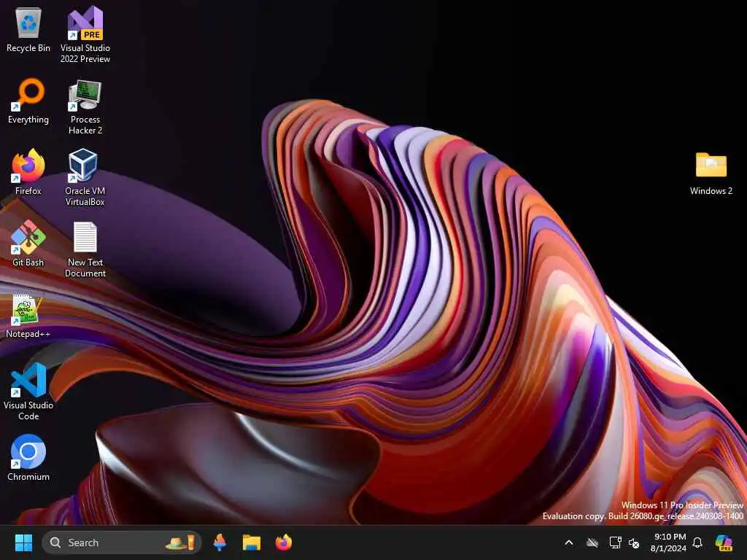Expand the hidden system tray icons
This screenshot has height=560, width=747.
pos(569,542)
